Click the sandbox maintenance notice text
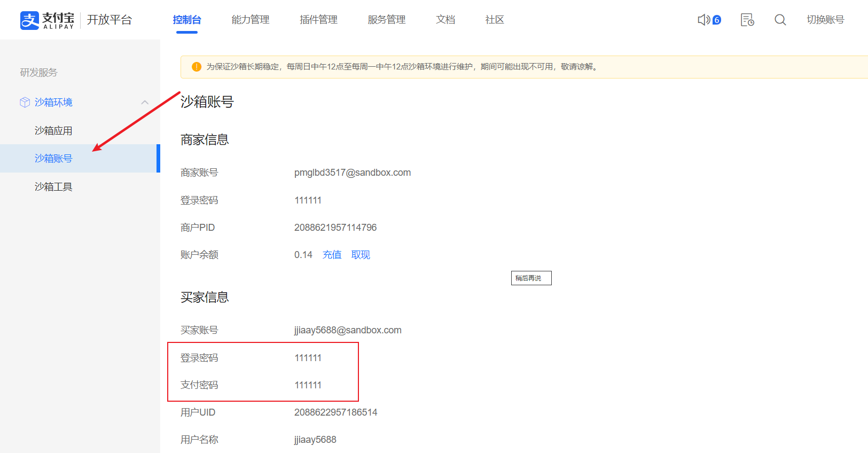Screen dimensions: 868x453 pyautogui.click(x=403, y=67)
